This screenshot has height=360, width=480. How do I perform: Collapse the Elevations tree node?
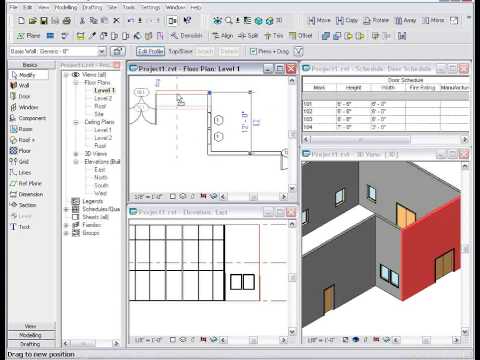(x=76, y=162)
